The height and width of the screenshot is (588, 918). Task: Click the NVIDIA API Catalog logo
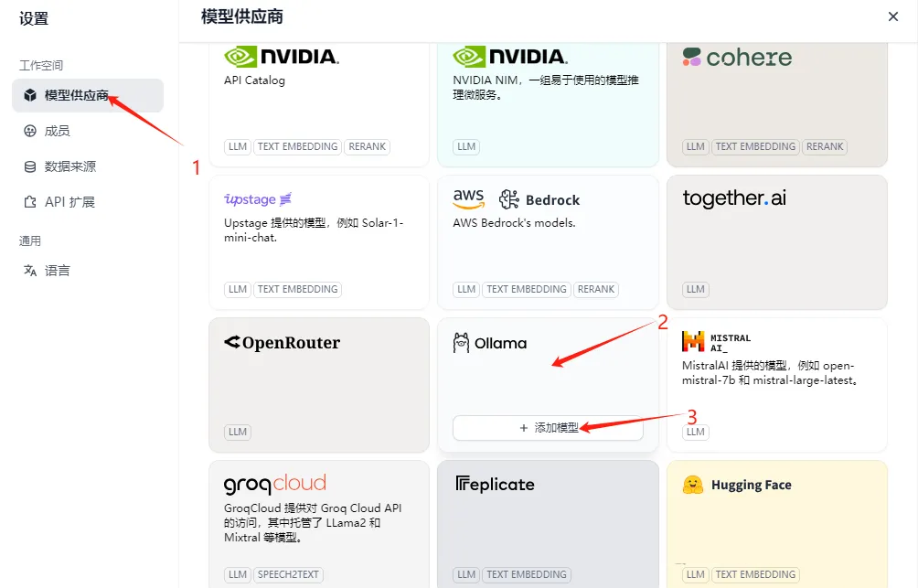(x=282, y=57)
